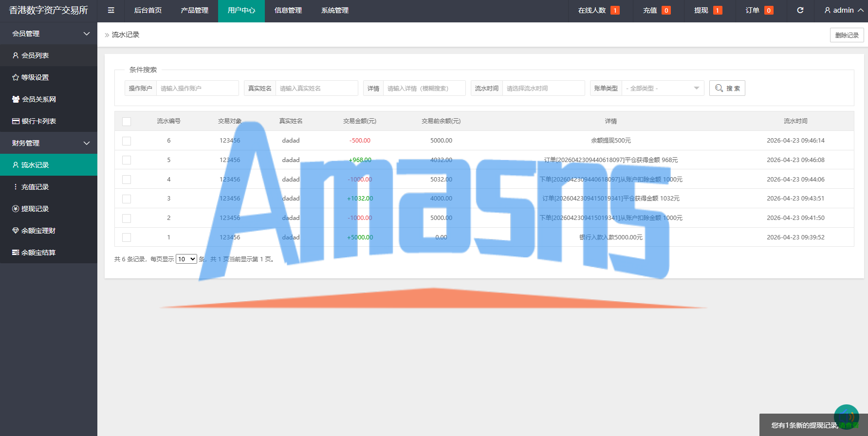Check the row with 流水编号 6
Viewport: 868px width, 436px height.
tap(127, 141)
